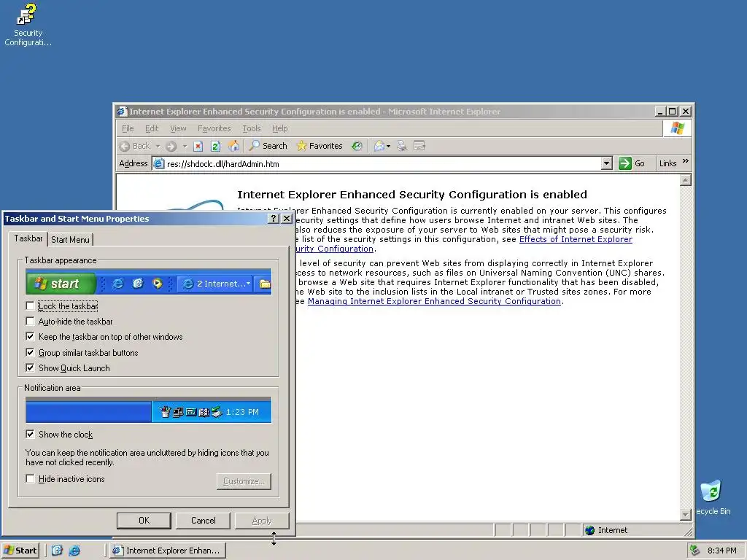Click the system tray security icon
The width and height of the screenshot is (747, 560).
[x=695, y=551]
